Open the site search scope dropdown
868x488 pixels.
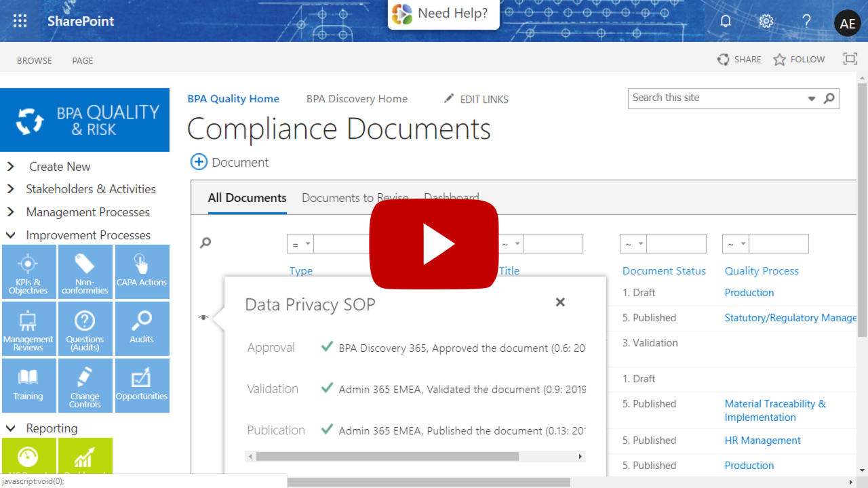point(812,98)
